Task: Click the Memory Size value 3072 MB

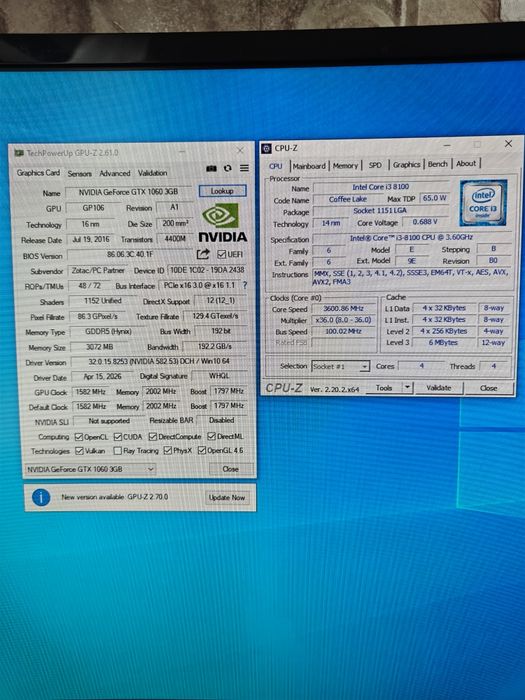Action: click(x=99, y=346)
